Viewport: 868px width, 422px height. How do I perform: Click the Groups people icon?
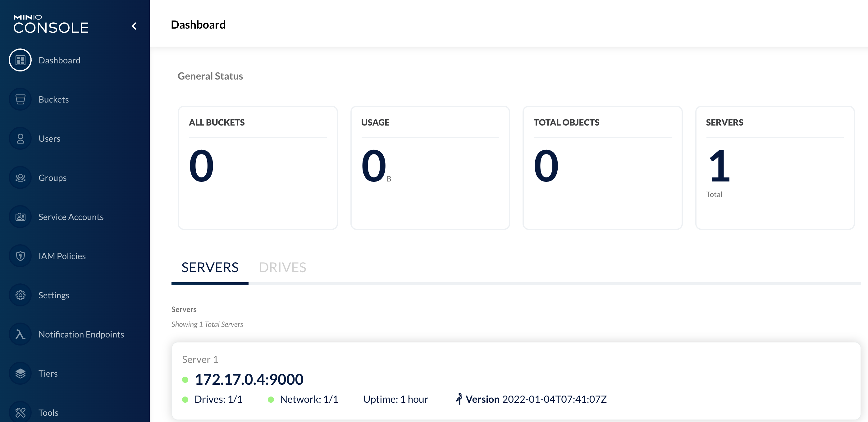(x=20, y=178)
